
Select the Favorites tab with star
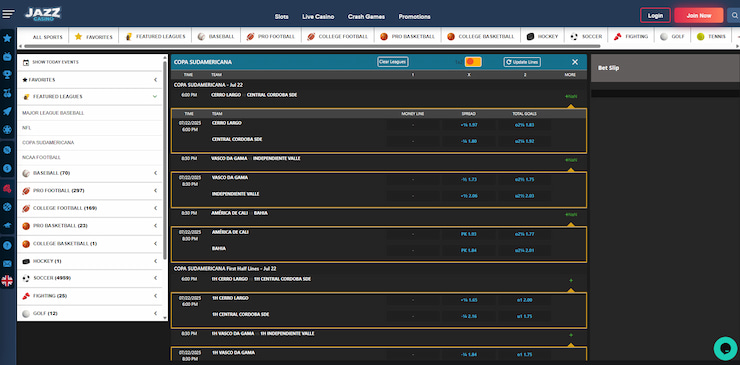pos(93,36)
